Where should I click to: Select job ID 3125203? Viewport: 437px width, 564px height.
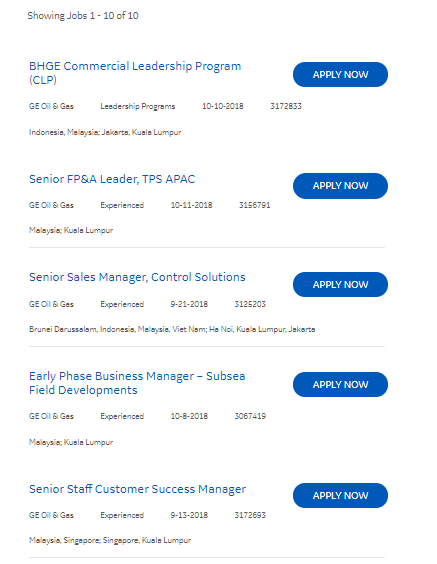(x=250, y=304)
